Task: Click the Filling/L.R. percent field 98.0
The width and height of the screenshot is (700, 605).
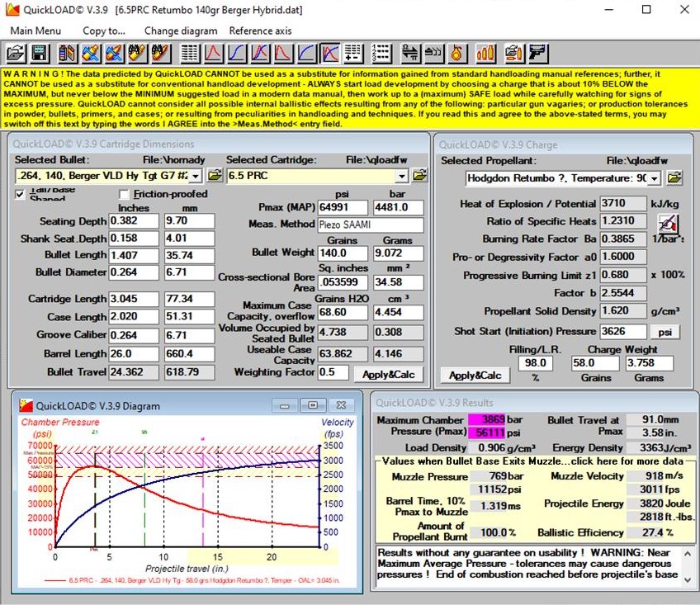Action: coord(535,363)
